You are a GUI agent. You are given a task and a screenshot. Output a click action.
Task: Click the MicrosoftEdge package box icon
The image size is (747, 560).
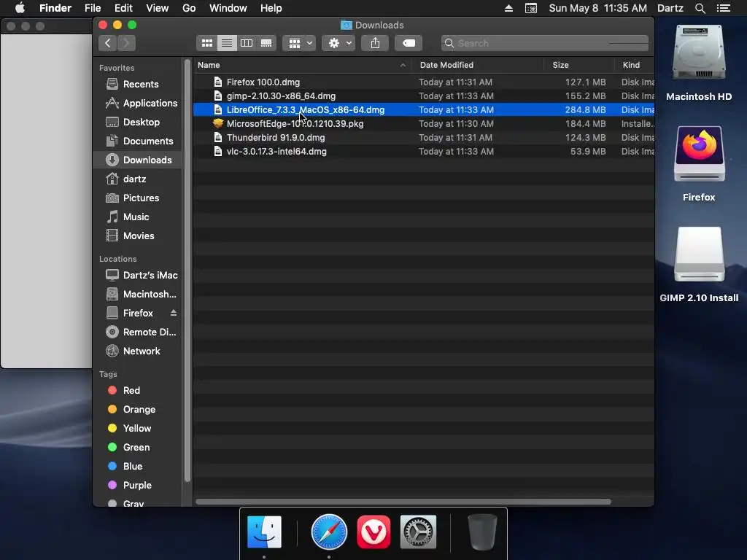coord(217,123)
